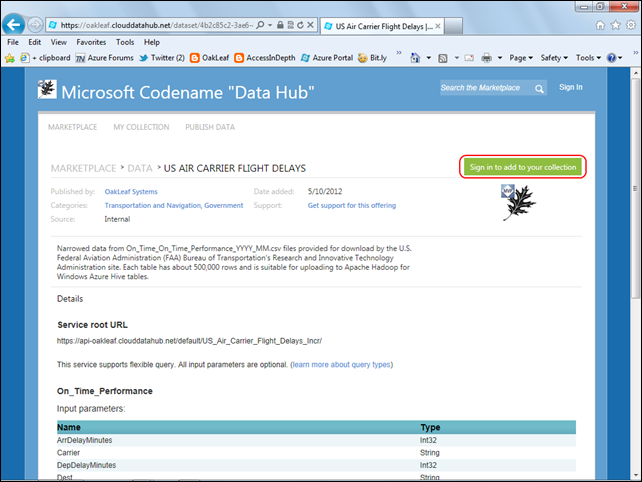This screenshot has height=482, width=642.
Task: Click the browser Forward arrow button
Action: (35, 25)
